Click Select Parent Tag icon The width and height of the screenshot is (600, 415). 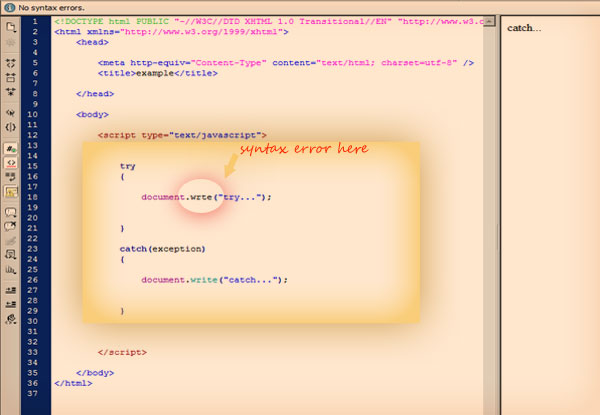[11, 113]
